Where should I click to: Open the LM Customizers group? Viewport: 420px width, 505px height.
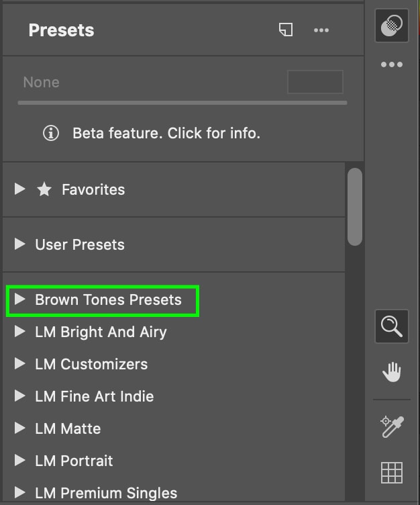[x=91, y=364]
